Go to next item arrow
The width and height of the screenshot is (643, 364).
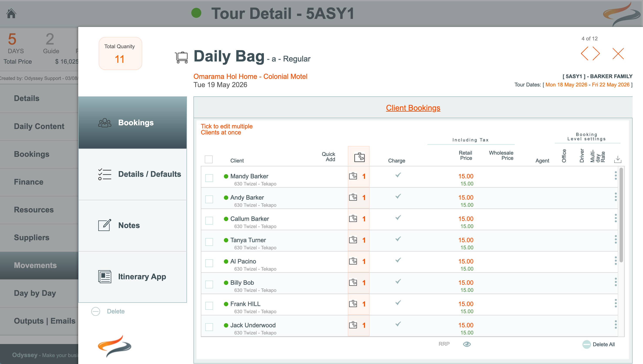(596, 53)
